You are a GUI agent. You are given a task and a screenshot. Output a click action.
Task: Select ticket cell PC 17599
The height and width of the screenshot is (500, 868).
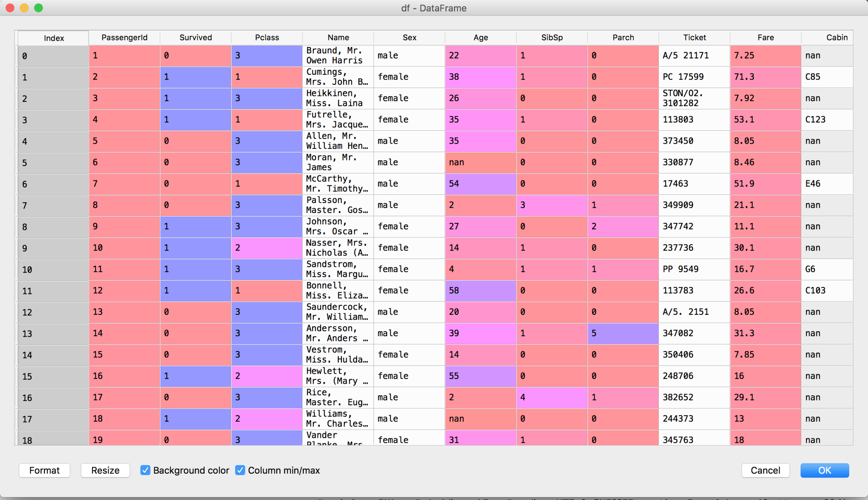pos(694,77)
